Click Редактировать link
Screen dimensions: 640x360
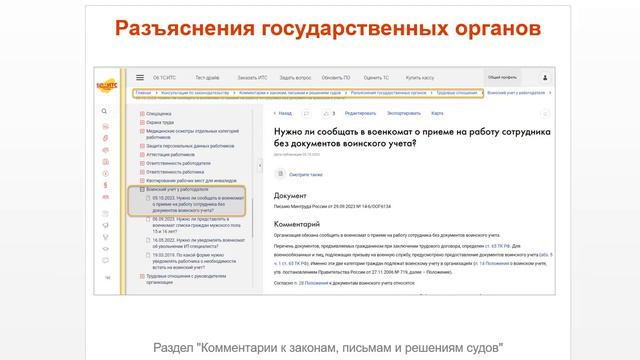coord(360,113)
